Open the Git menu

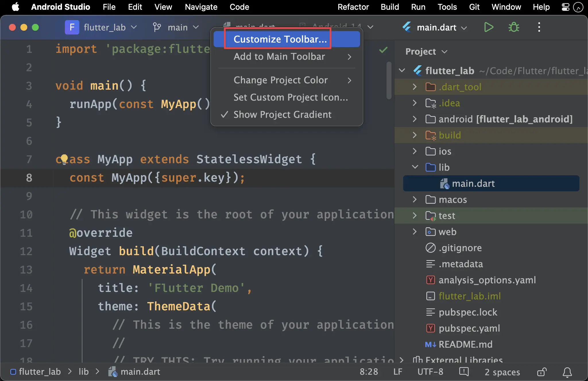(474, 7)
